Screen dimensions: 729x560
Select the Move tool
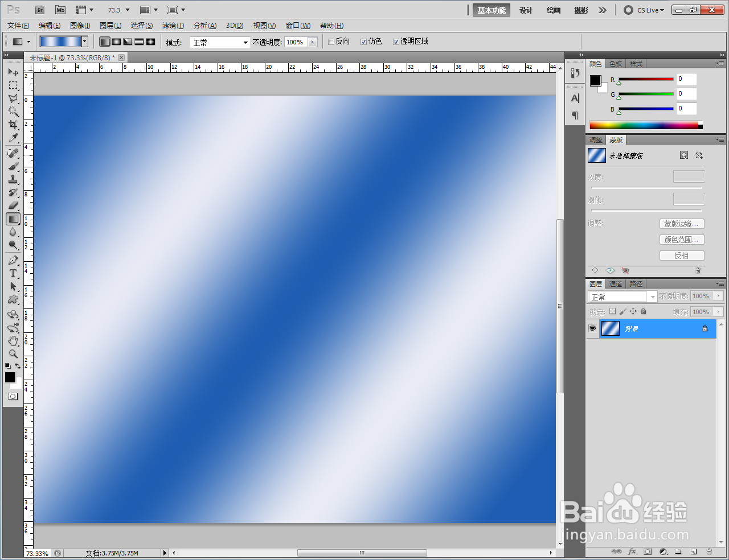tap(13, 72)
